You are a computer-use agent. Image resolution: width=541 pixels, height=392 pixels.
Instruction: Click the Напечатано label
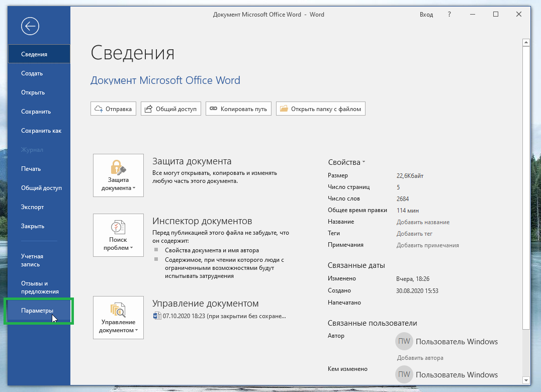click(x=344, y=303)
